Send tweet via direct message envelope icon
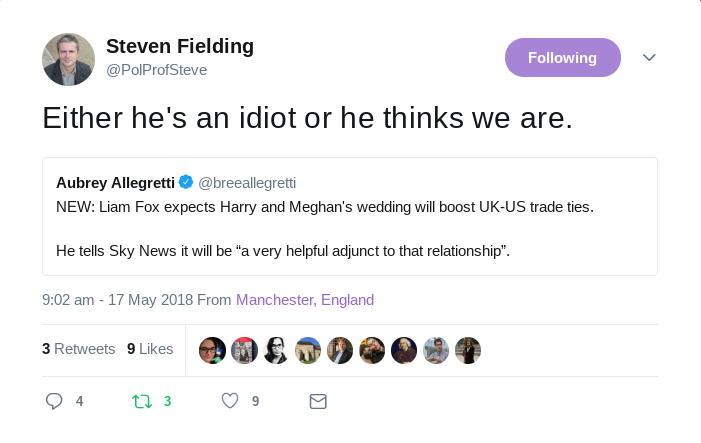701x443 pixels. point(318,401)
